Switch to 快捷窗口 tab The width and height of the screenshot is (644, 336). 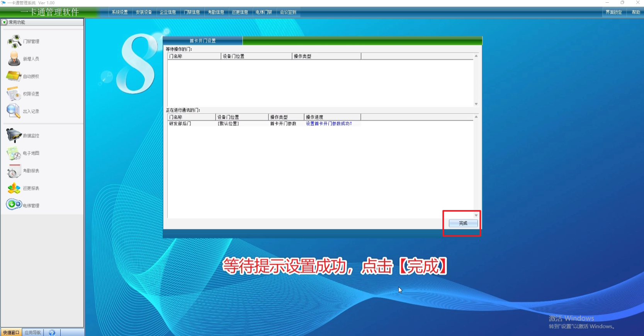[11, 333]
